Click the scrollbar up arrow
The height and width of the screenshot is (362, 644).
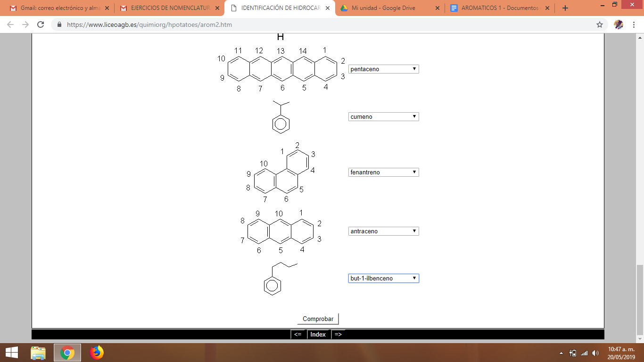tap(640, 37)
